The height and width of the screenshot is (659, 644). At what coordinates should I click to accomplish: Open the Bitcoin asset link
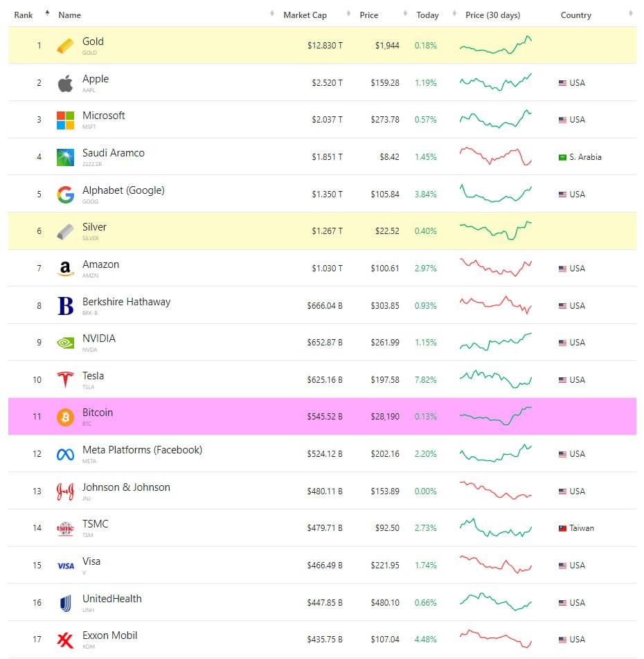pos(98,413)
